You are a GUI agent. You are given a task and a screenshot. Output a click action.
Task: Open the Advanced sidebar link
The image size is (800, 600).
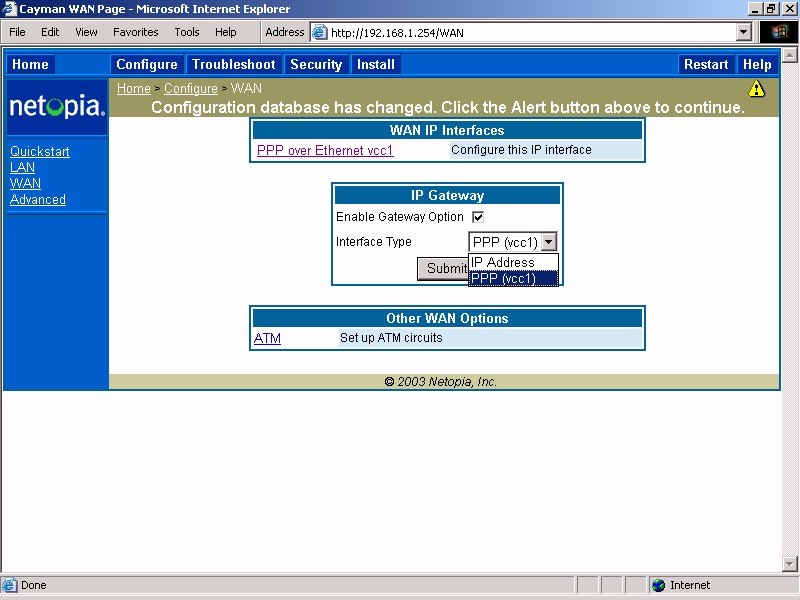tap(38, 199)
